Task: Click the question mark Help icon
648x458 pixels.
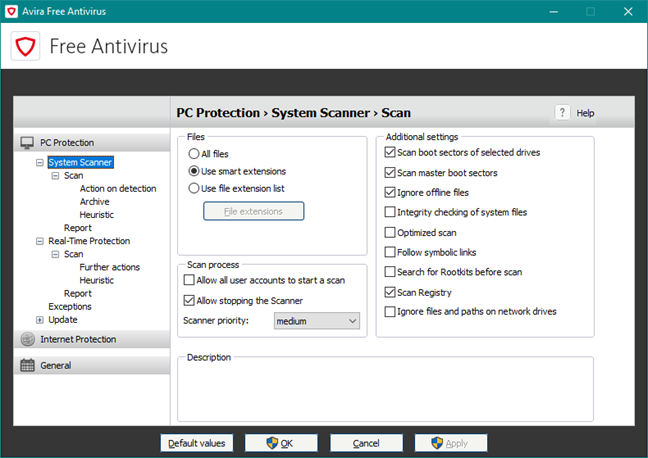Action: (x=562, y=112)
